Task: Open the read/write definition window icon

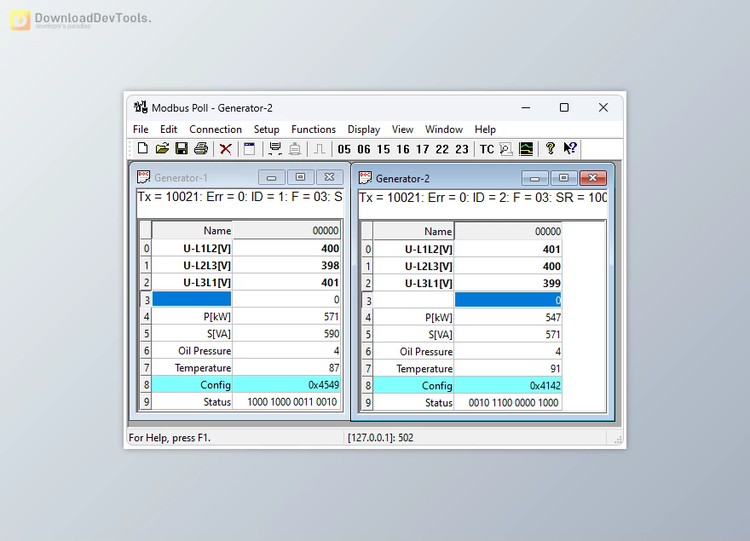Action: pos(249,149)
